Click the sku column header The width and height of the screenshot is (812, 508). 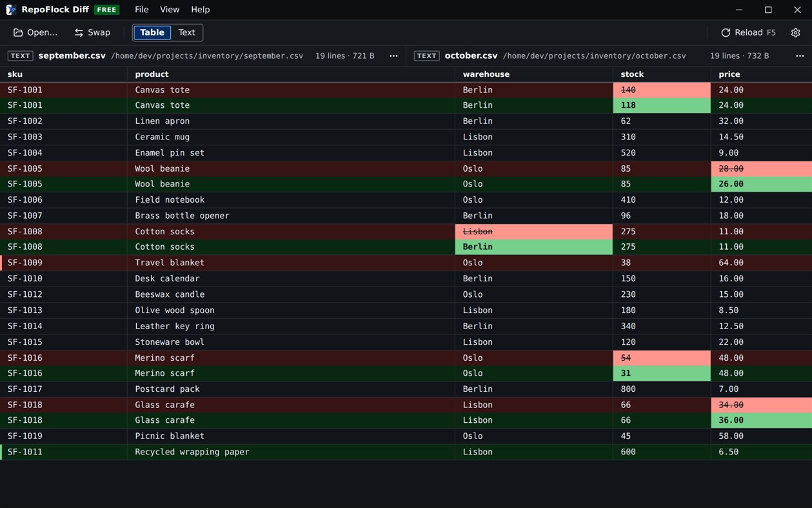(64, 74)
